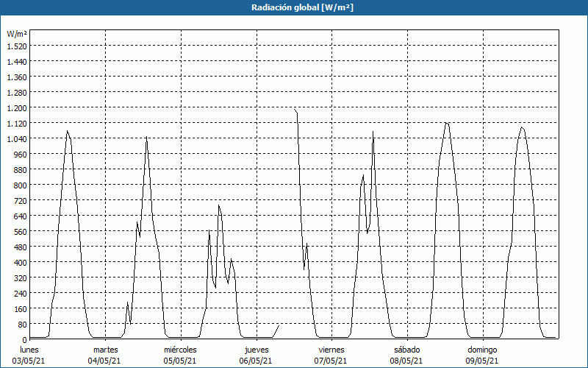
Task: Select the 09/05/21 date label
Action: tap(482, 361)
